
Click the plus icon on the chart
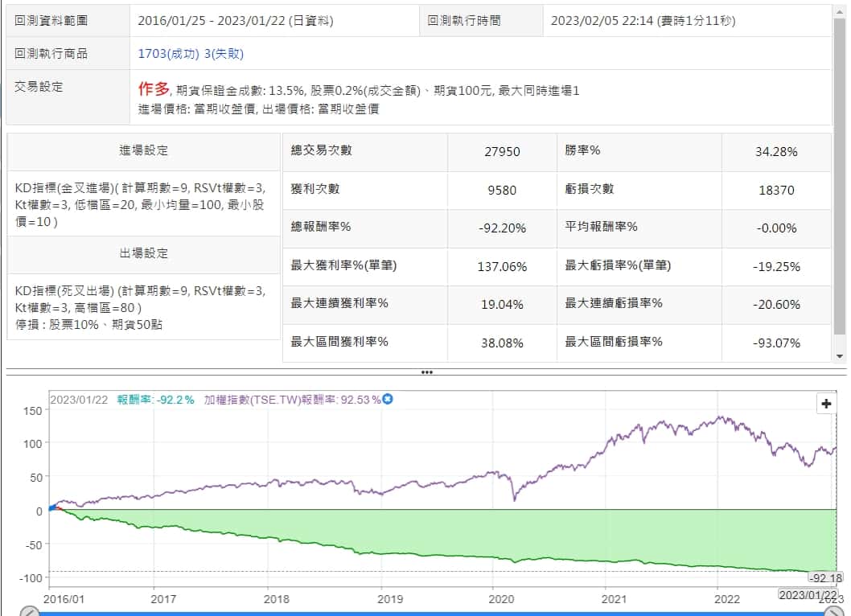click(x=826, y=404)
